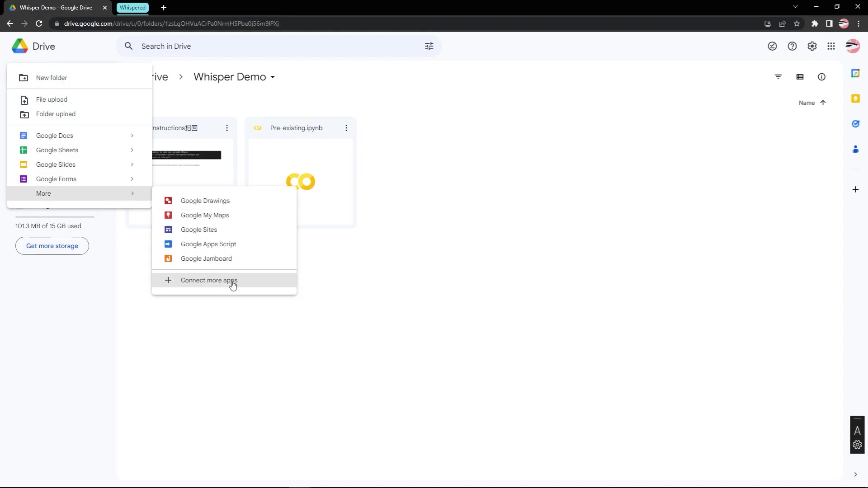Select New folder menu item
This screenshot has width=868, height=488.
pyautogui.click(x=80, y=78)
